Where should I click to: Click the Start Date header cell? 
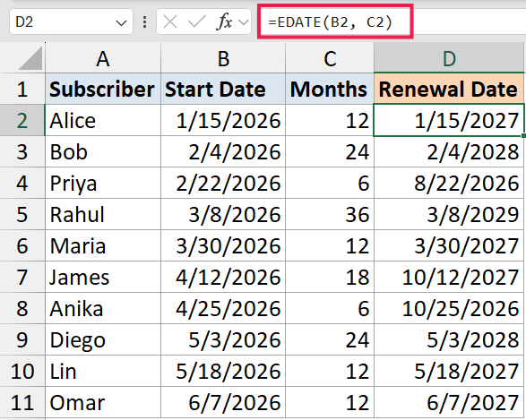[223, 89]
